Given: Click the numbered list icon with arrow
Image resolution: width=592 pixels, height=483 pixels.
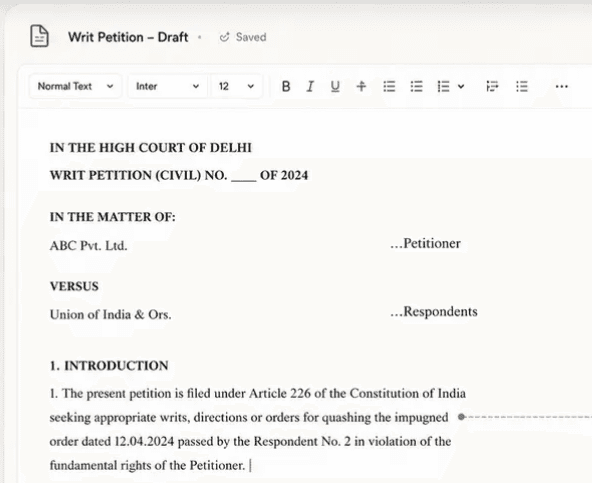Looking at the screenshot, I should tap(443, 86).
